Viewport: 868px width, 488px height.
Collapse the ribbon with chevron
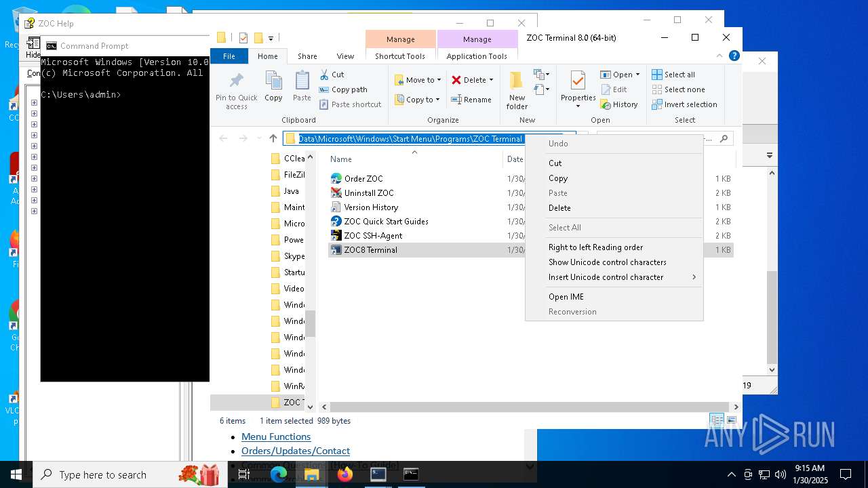(x=719, y=56)
